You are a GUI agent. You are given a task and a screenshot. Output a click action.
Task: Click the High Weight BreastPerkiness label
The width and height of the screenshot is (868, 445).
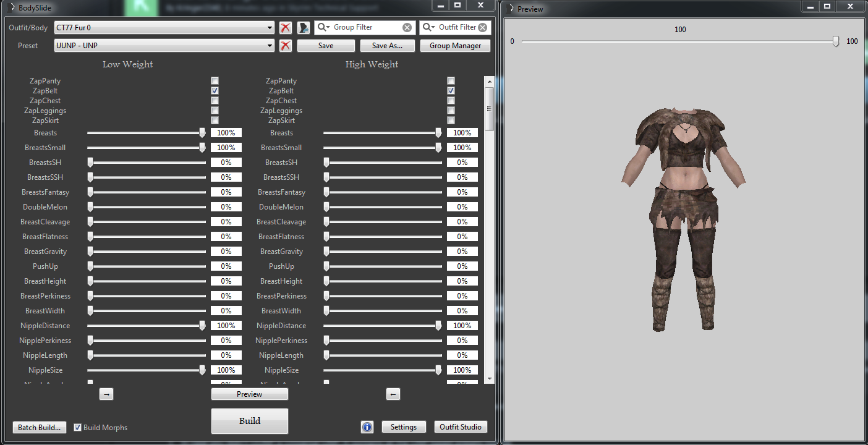[281, 296]
